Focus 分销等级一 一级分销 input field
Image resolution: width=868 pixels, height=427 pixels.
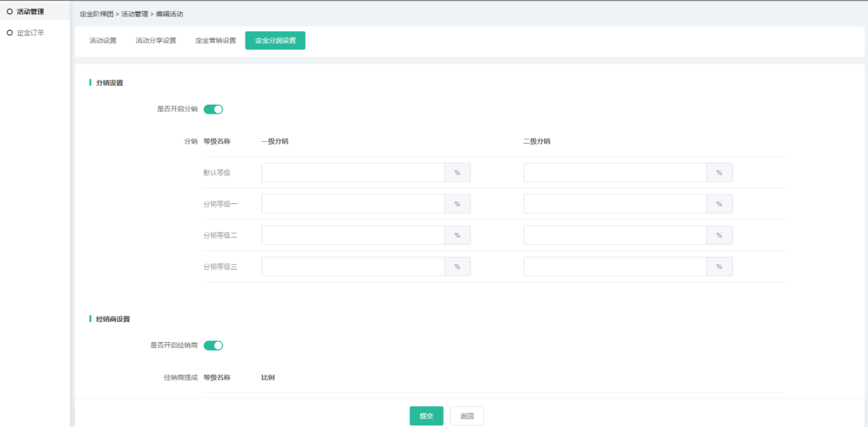(353, 204)
